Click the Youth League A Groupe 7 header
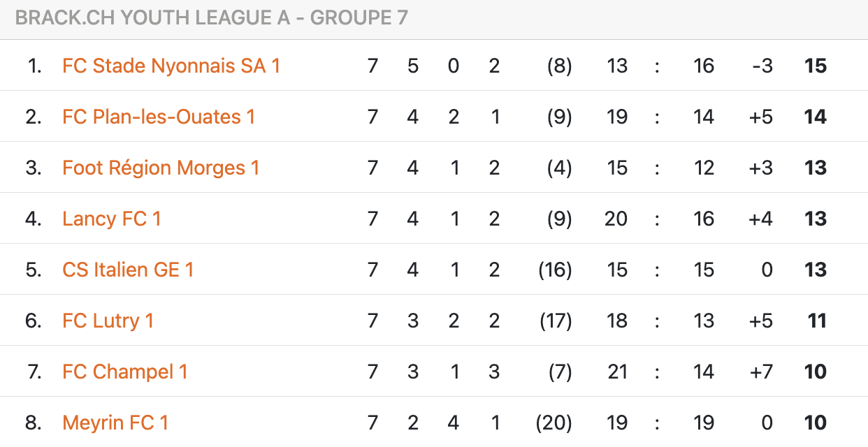The height and width of the screenshot is (447, 868). click(211, 18)
